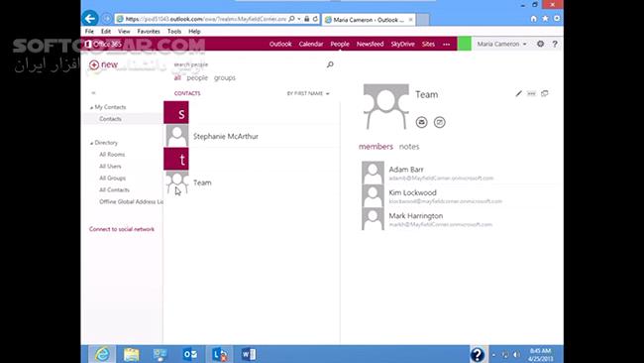Screen dimensions: 644x363
Task: Switch to the members tab of Team
Action: (376, 147)
